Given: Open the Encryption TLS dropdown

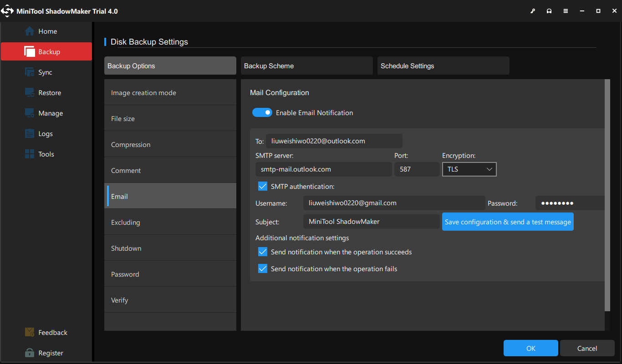Looking at the screenshot, I should [469, 169].
